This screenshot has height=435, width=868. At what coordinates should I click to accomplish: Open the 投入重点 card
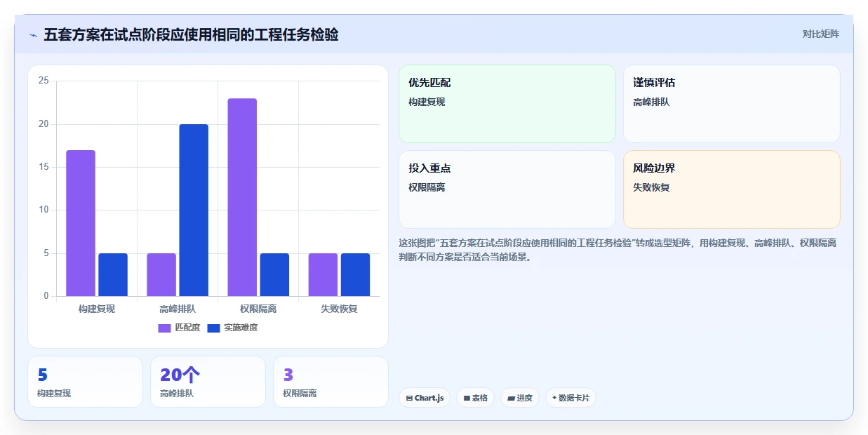(507, 189)
